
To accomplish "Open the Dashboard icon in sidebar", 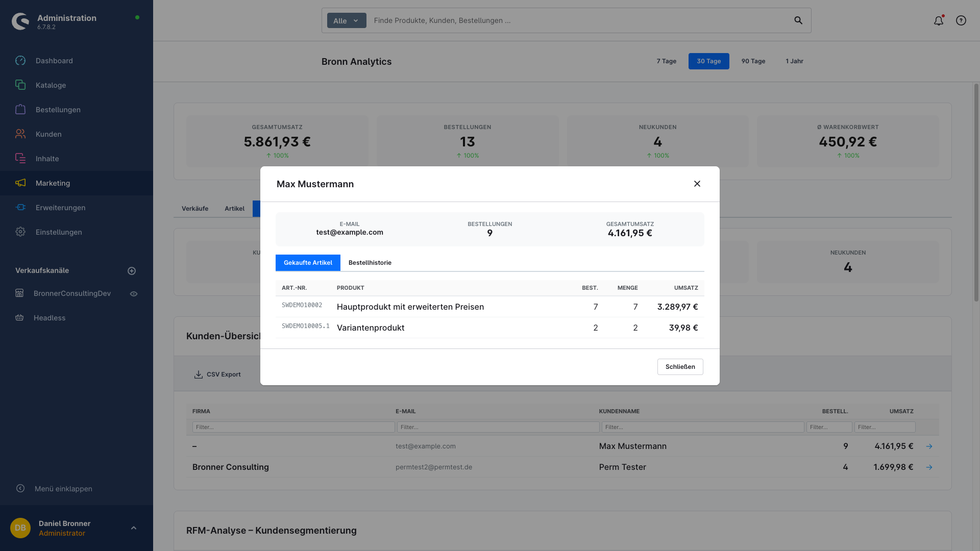I will tap(20, 61).
